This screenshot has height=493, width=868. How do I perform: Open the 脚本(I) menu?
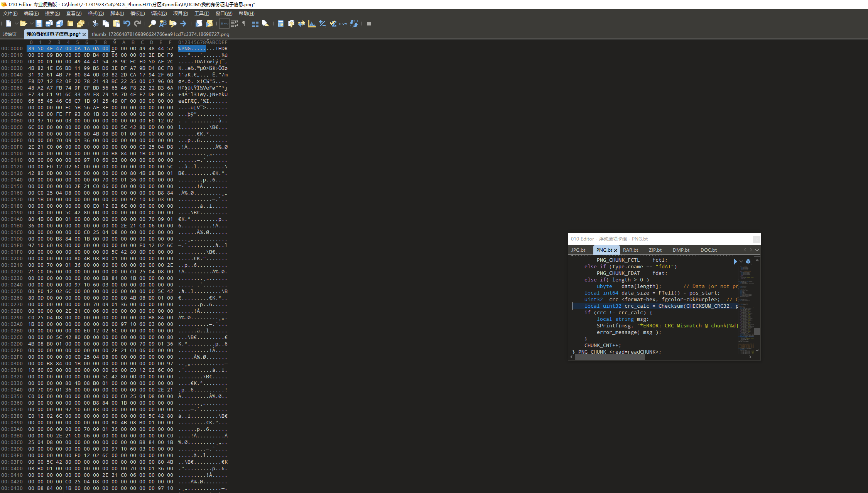pos(117,14)
